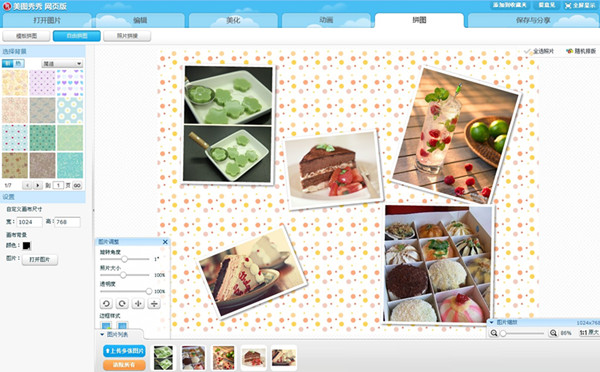Open the 打开图片 tab
This screenshot has width=600, height=372.
coord(46,20)
